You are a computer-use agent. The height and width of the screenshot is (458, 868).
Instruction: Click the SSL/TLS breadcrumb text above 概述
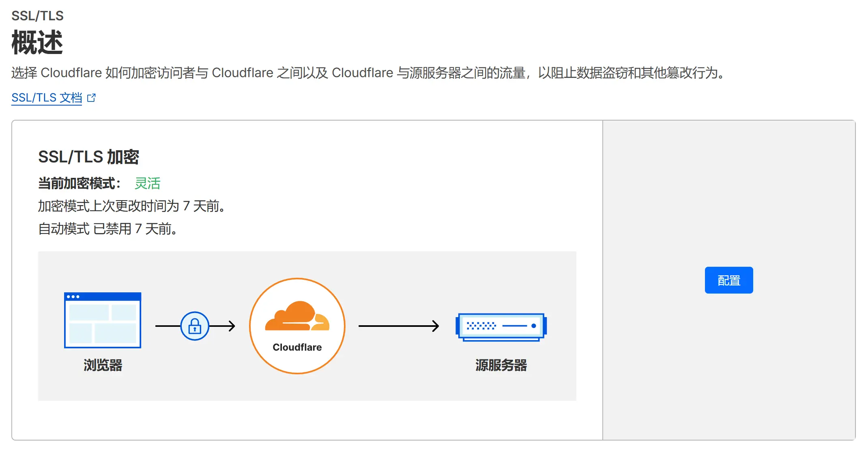point(37,16)
